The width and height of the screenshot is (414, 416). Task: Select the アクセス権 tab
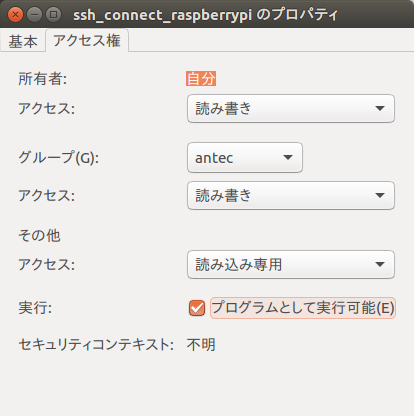click(x=87, y=41)
